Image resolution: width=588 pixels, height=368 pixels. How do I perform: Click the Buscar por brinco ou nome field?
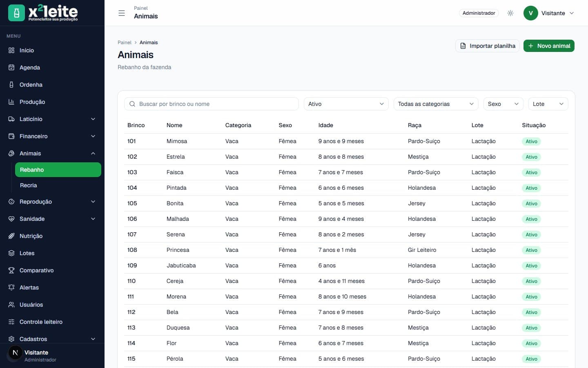click(212, 104)
